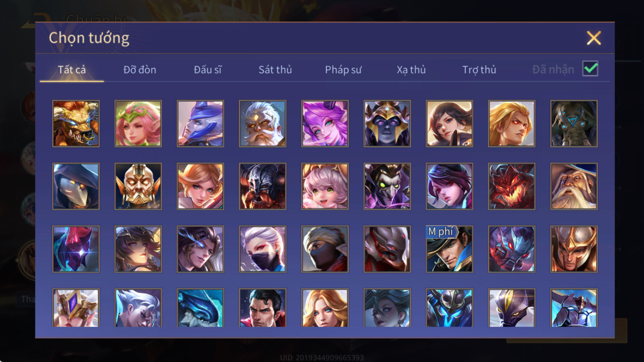View the 'Đấu sĩ' tab

click(207, 70)
